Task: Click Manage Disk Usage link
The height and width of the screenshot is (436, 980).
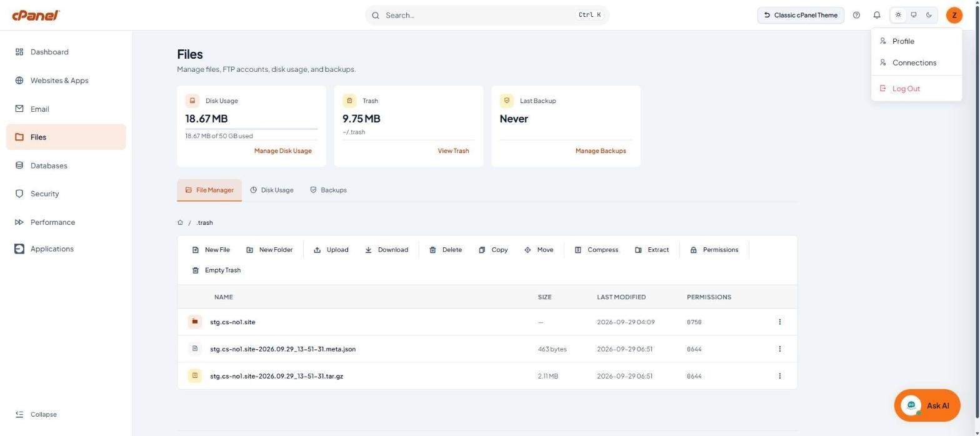Action: 282,151
